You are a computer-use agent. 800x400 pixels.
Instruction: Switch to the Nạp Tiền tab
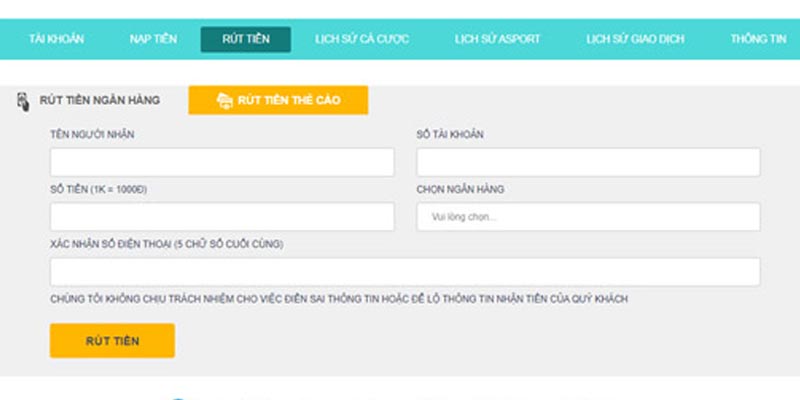[153, 39]
